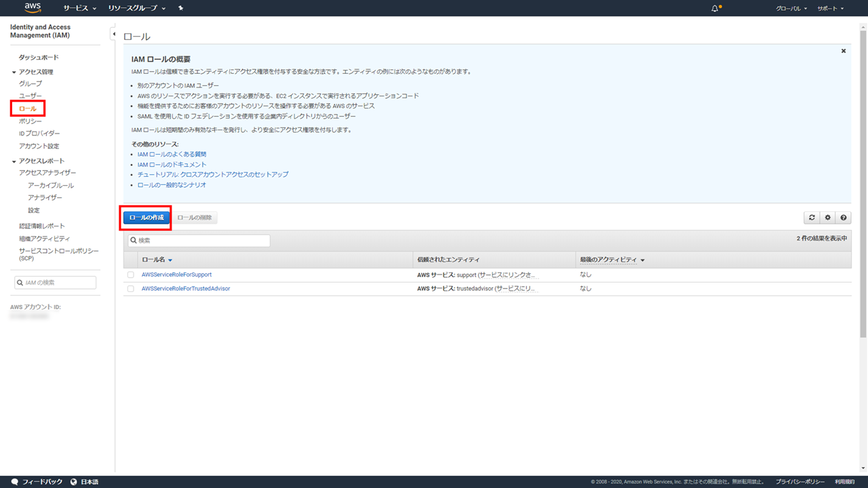Close the IAM role overview panel
Image resolution: width=868 pixels, height=488 pixels.
[x=844, y=51]
